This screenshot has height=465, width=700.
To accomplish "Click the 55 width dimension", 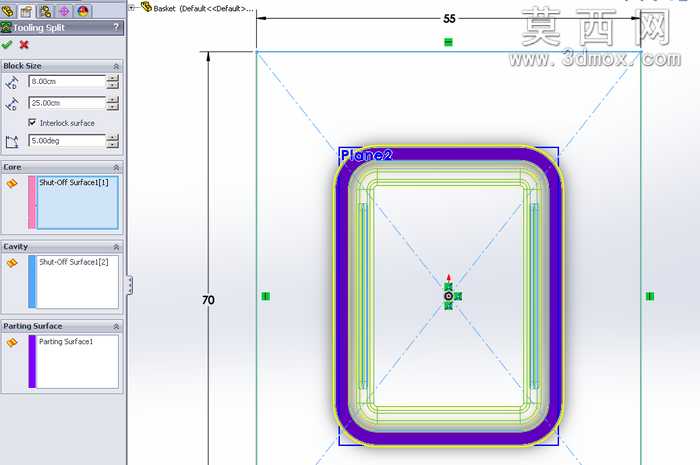I will pyautogui.click(x=449, y=18).
